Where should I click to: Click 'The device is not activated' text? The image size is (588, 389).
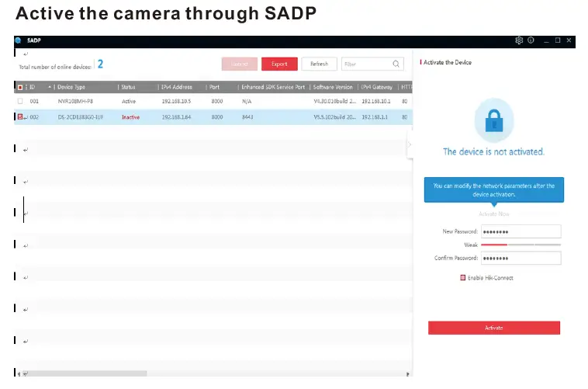tap(493, 151)
